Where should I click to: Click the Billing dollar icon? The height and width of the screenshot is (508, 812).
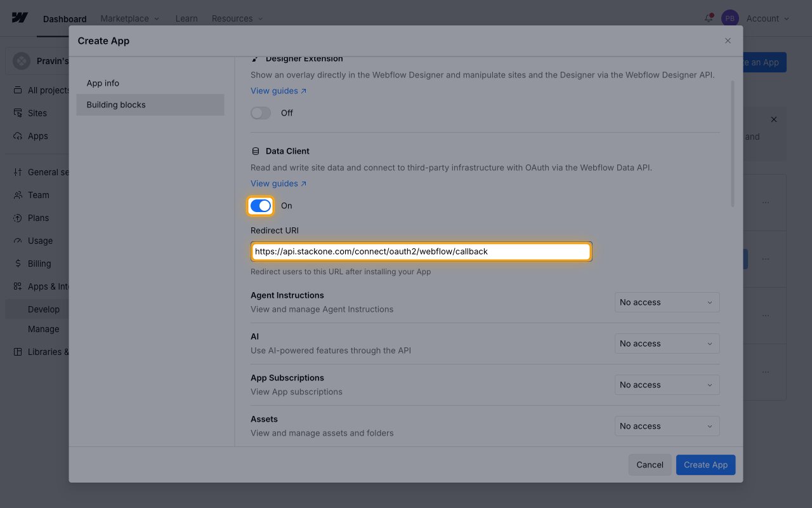click(18, 264)
